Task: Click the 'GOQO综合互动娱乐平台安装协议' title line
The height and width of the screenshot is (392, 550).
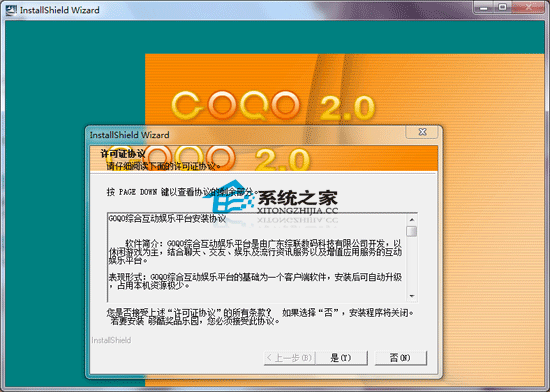Action: (x=167, y=219)
